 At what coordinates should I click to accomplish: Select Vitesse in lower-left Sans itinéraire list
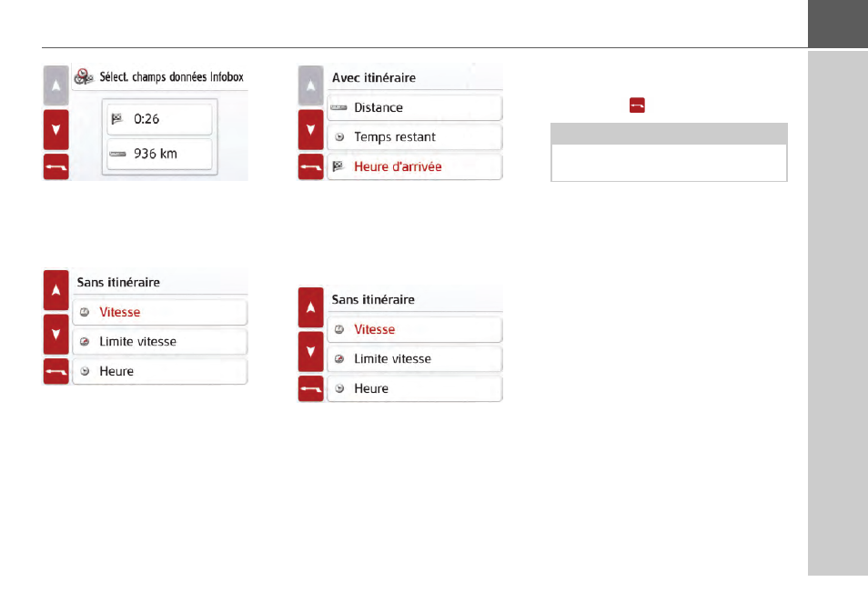click(160, 312)
